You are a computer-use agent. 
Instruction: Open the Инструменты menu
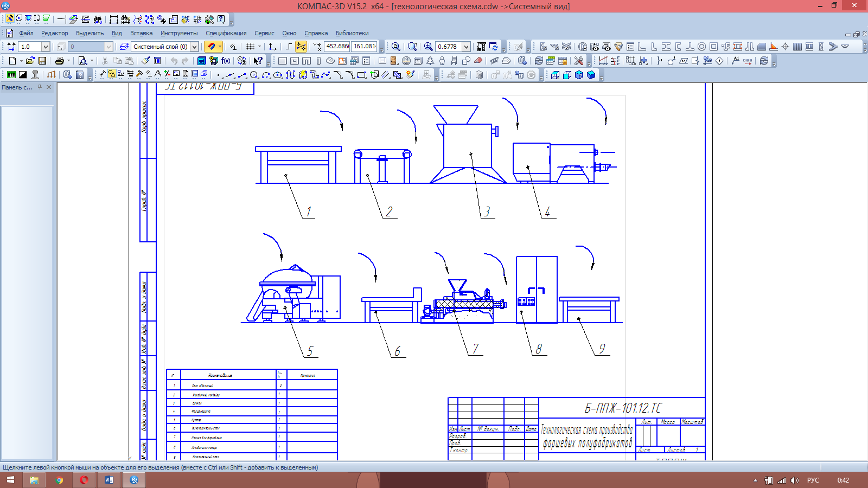(x=179, y=33)
